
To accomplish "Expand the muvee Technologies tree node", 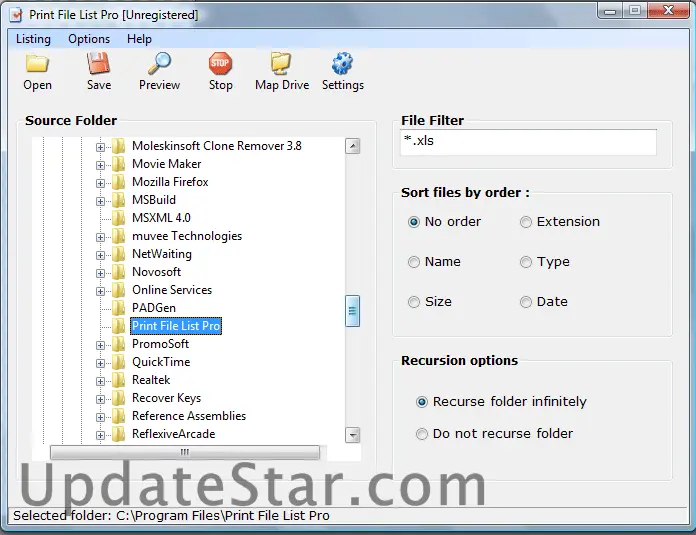I will [x=100, y=237].
